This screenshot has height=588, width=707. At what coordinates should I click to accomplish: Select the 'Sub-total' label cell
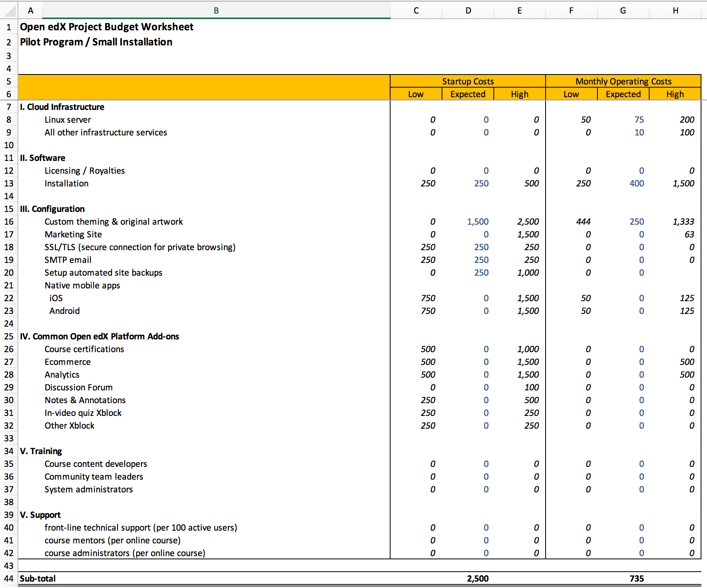coord(38,578)
